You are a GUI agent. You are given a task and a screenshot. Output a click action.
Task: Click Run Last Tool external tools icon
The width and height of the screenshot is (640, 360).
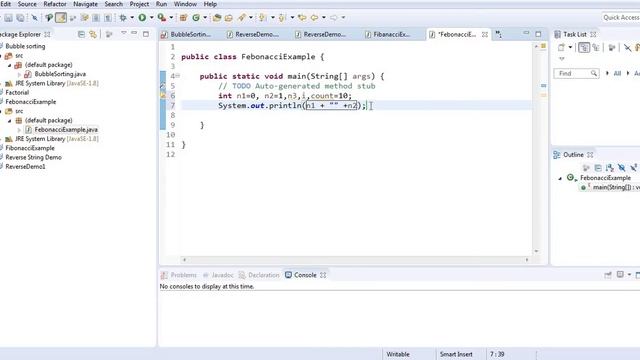[162, 18]
